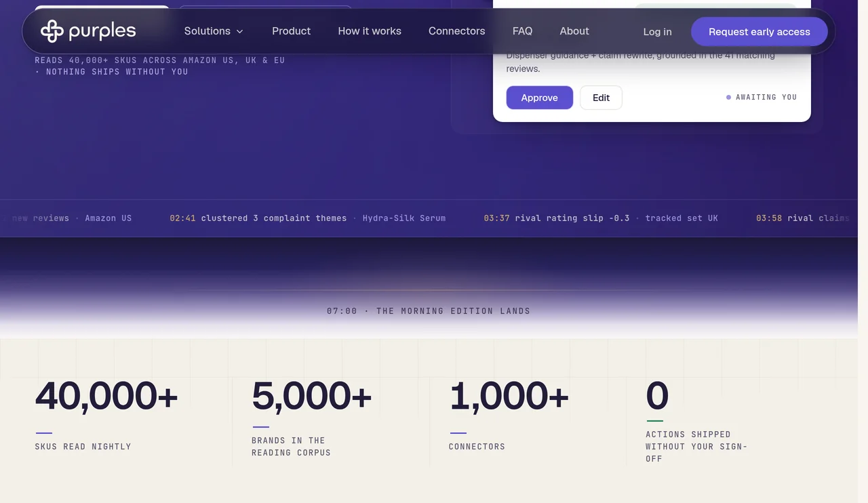This screenshot has height=503, width=868.
Task: Click the Edit button on card
Action: (x=601, y=98)
